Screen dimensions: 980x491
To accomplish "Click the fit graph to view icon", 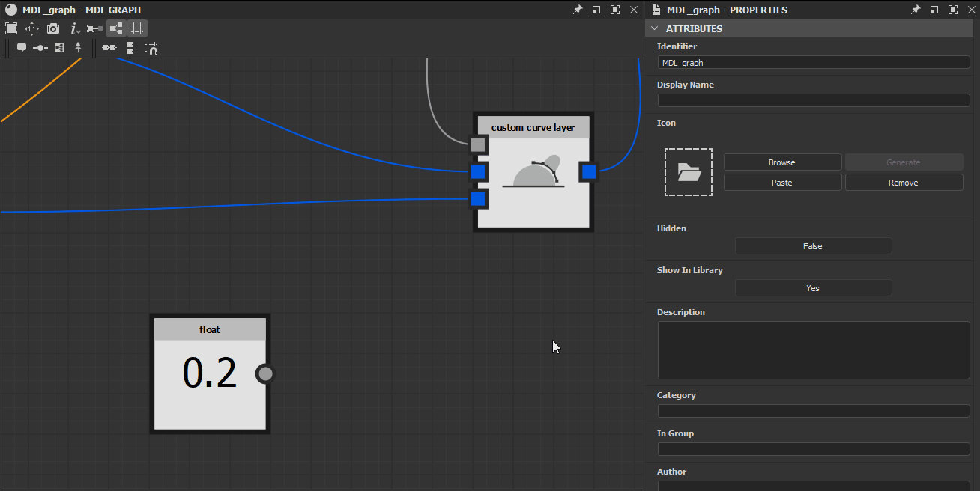I will click(11, 28).
